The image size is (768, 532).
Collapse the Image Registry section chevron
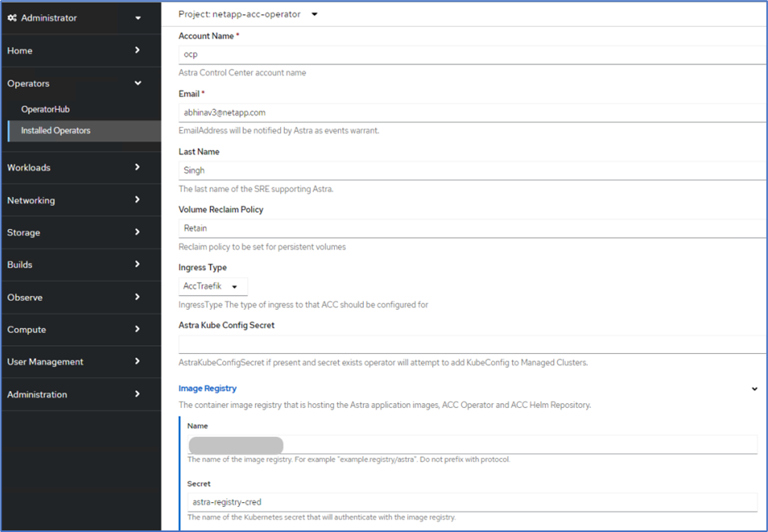[755, 388]
